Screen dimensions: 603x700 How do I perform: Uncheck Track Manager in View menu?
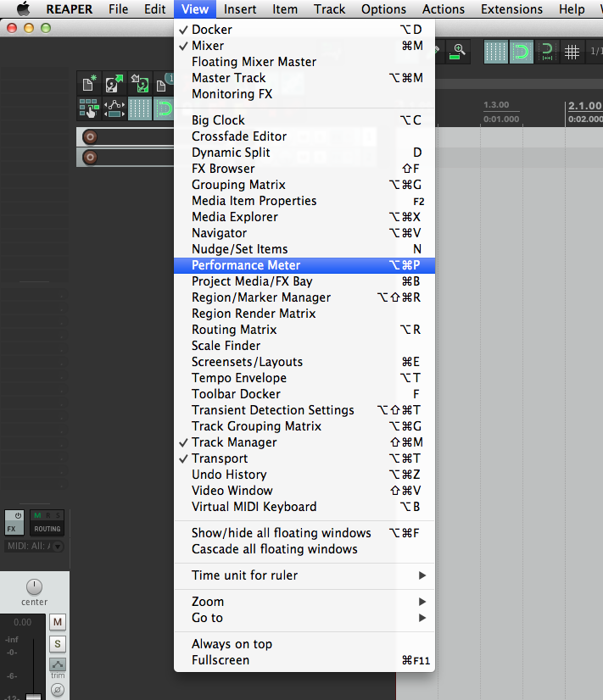304,442
